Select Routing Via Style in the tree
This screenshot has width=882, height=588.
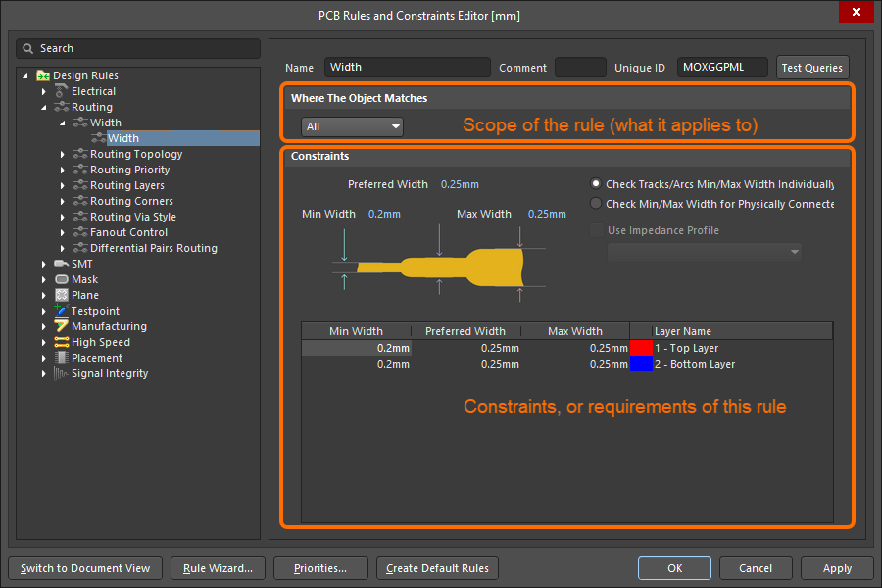(x=133, y=217)
